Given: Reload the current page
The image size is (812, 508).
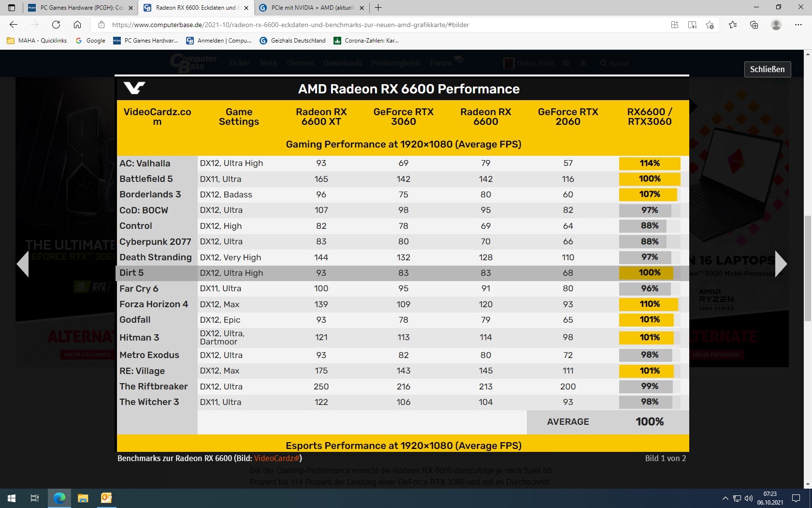Looking at the screenshot, I should [x=56, y=25].
